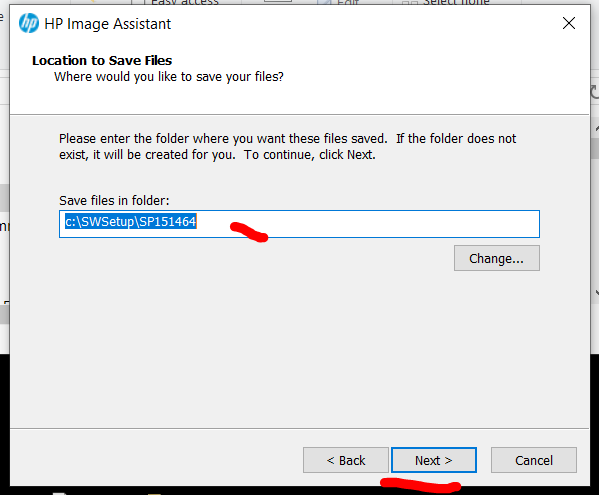599x495 pixels.
Task: Click Easy access in the background window
Action: 185,2
